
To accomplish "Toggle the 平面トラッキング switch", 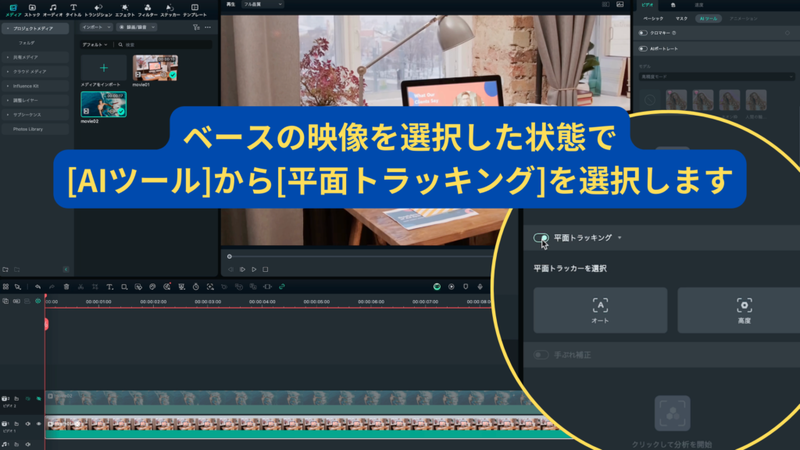I will click(x=541, y=238).
